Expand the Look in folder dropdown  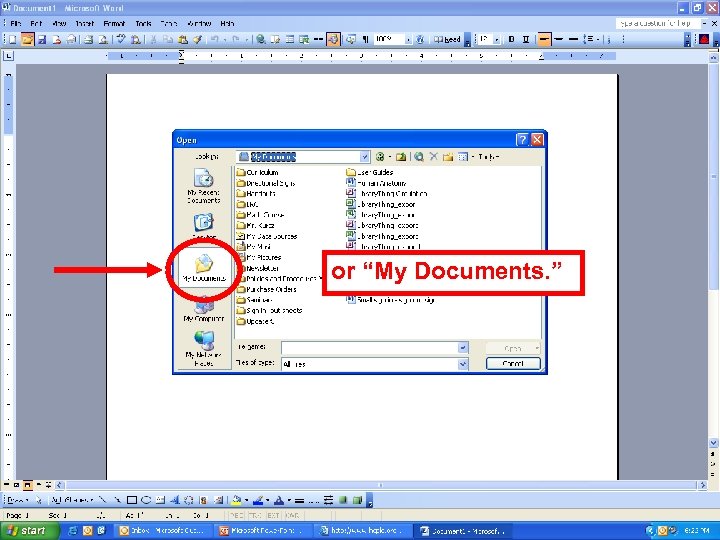pyautogui.click(x=365, y=157)
